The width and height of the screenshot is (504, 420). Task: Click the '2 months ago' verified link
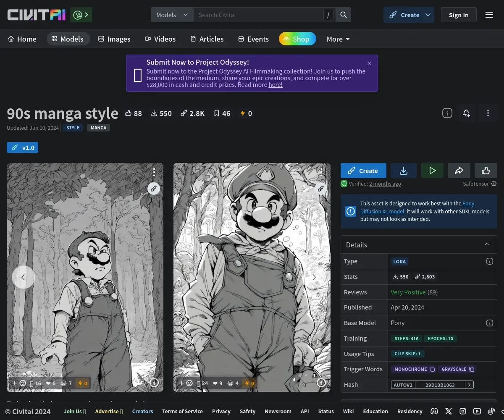385,184
